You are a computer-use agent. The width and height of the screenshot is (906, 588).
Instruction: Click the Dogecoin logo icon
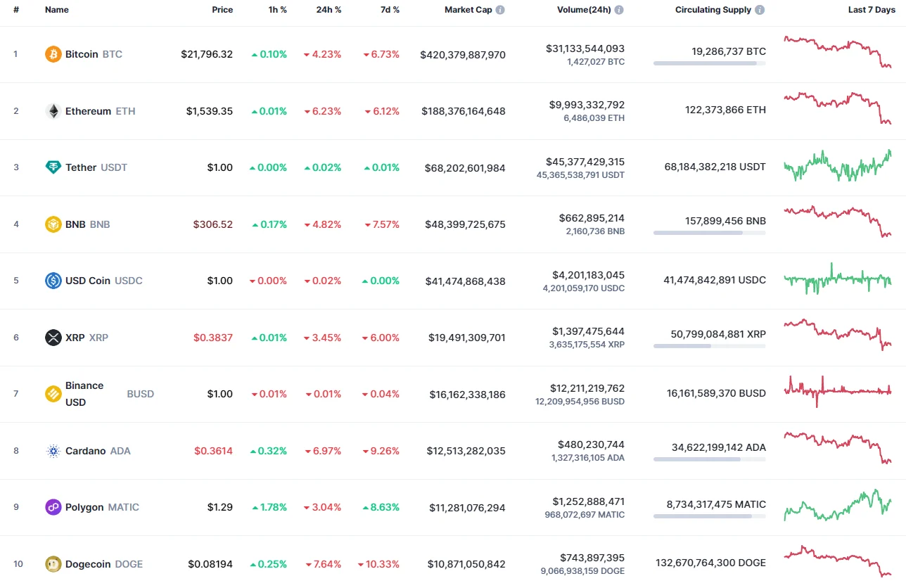coord(53,563)
